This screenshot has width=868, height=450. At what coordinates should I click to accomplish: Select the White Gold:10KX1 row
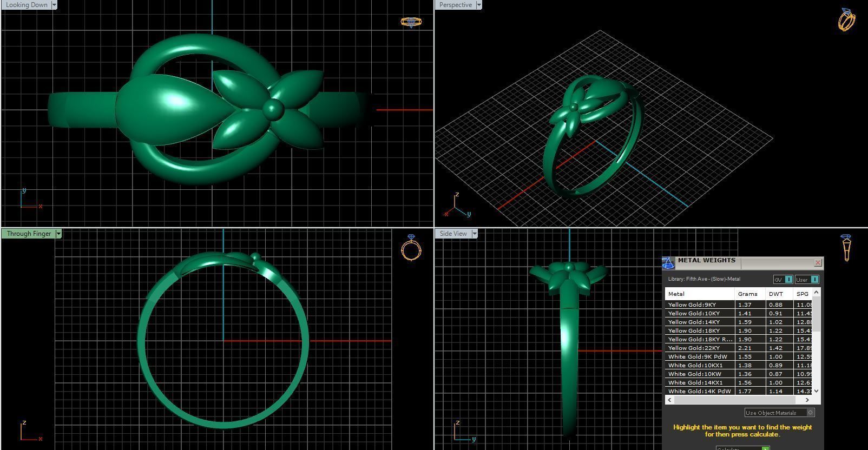(739, 365)
